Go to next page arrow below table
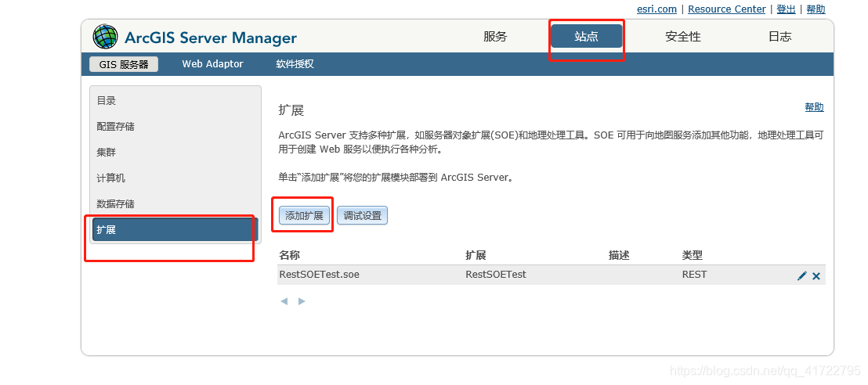This screenshot has height=385, width=868. pyautogui.click(x=302, y=301)
